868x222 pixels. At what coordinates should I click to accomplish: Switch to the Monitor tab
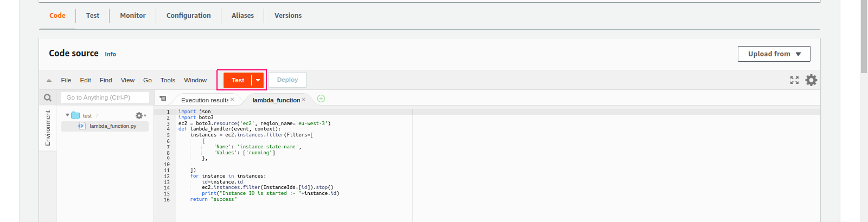[x=133, y=16]
